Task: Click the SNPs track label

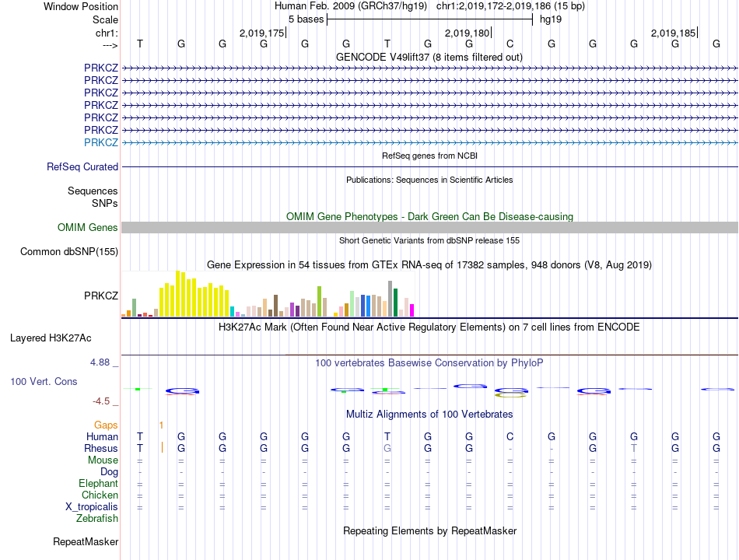Action: [105, 203]
